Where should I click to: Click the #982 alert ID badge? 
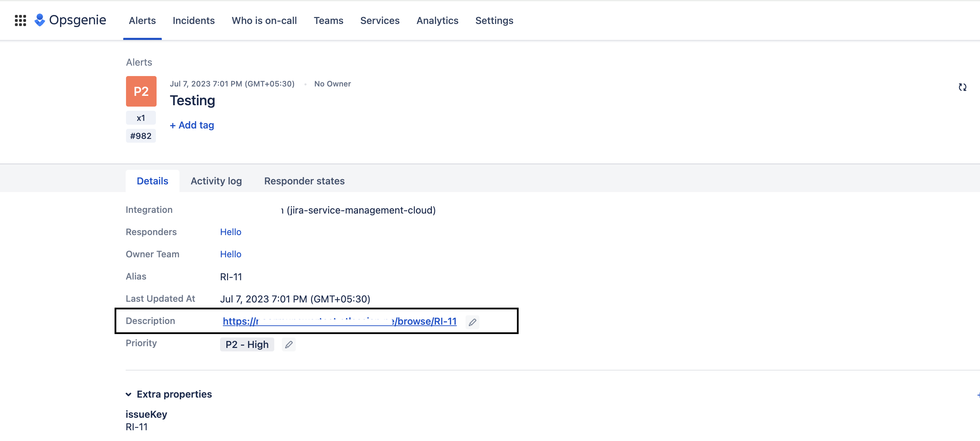141,136
